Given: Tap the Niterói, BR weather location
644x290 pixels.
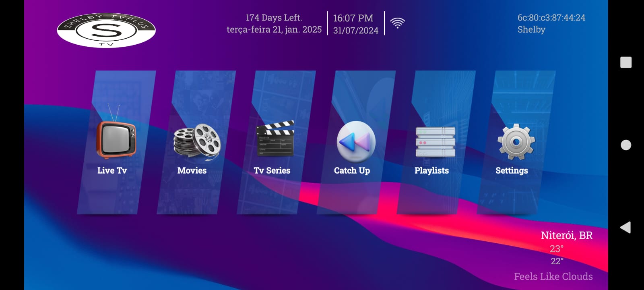Looking at the screenshot, I should click(x=566, y=235).
